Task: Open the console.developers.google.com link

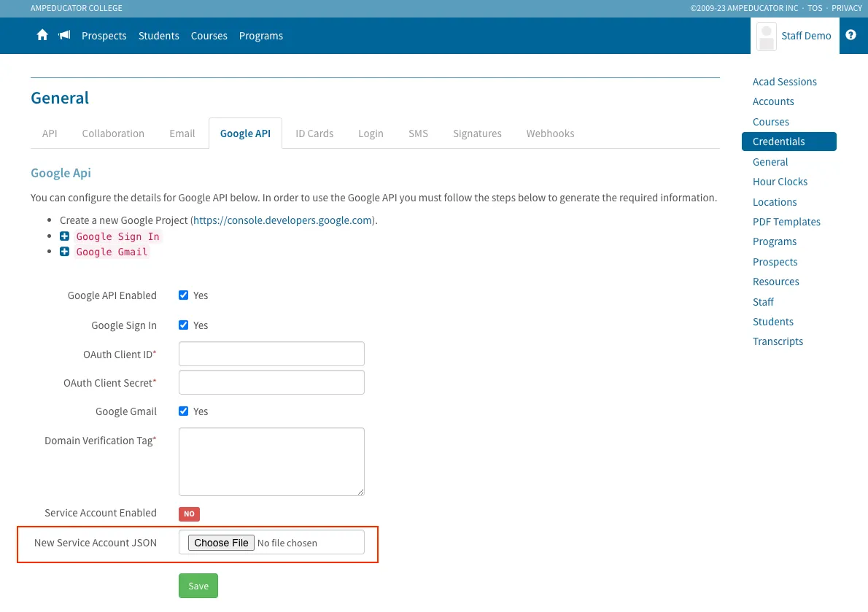Action: 283,220
